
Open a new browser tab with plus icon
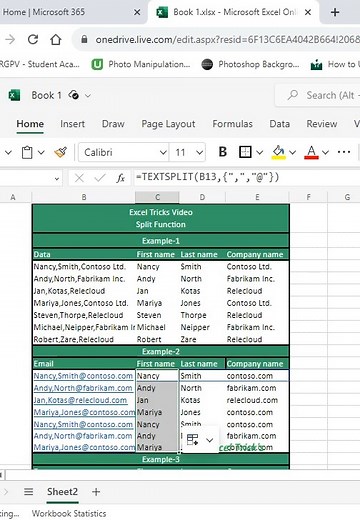click(x=335, y=12)
